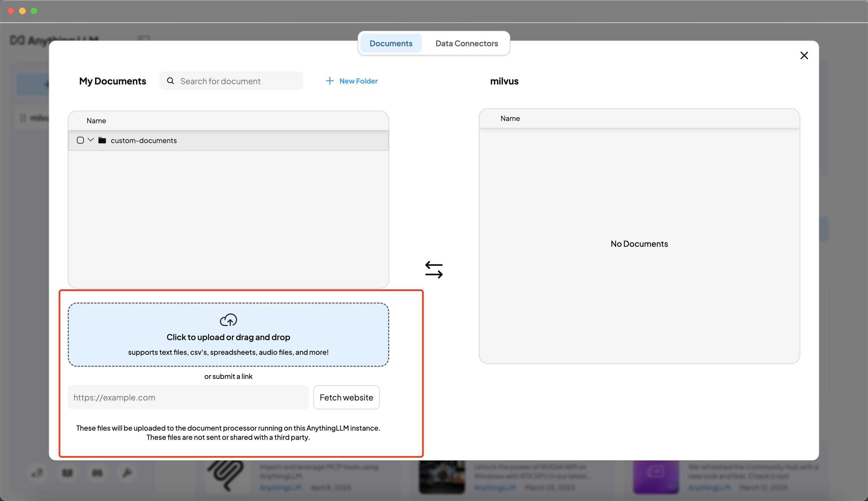Screen dimensions: 868x501
Task: Check the custom-documents selection checkbox
Action: coord(80,140)
